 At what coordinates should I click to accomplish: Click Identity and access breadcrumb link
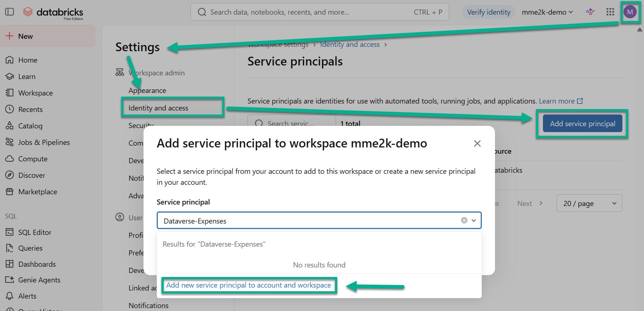[x=350, y=44]
